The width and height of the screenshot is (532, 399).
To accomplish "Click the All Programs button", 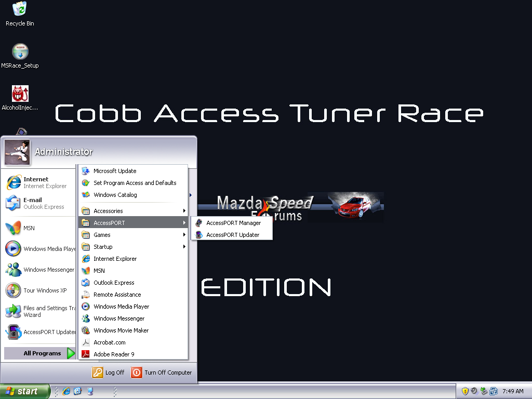I will [39, 353].
